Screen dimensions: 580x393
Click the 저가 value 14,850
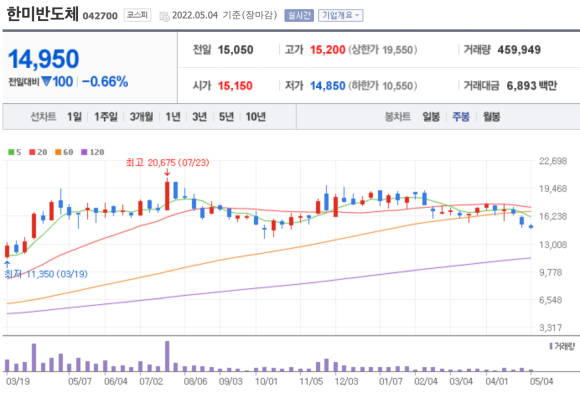[x=328, y=86]
